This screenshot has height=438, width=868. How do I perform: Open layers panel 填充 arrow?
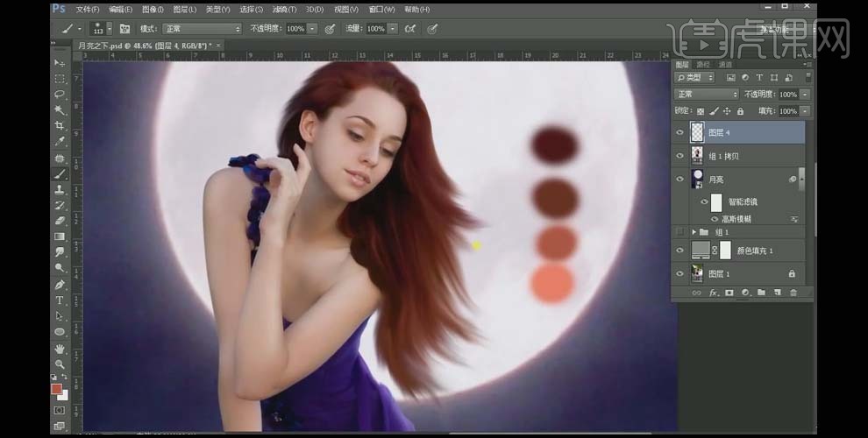[x=805, y=111]
